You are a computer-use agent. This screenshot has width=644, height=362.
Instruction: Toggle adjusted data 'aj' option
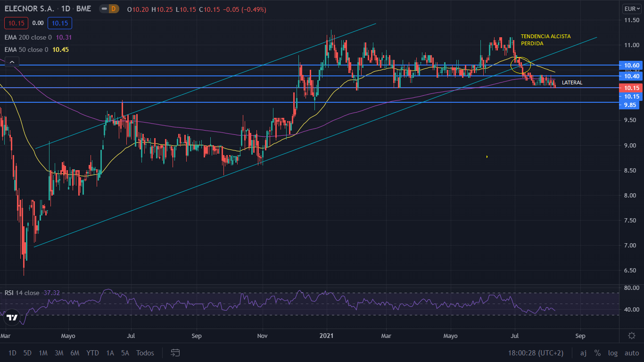(x=583, y=353)
